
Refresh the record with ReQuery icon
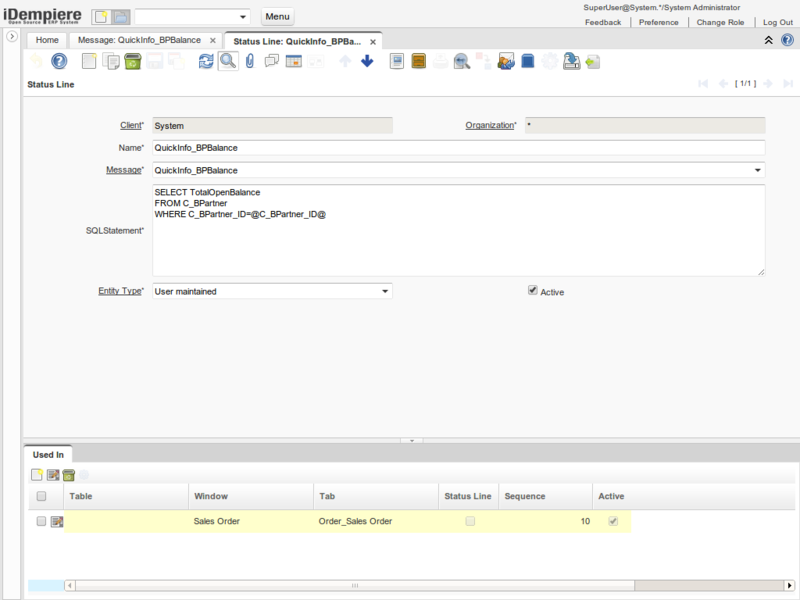coord(206,62)
